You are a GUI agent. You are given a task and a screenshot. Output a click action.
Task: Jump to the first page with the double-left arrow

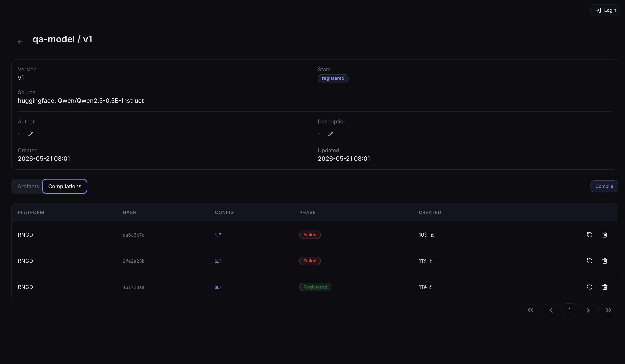[x=530, y=310]
